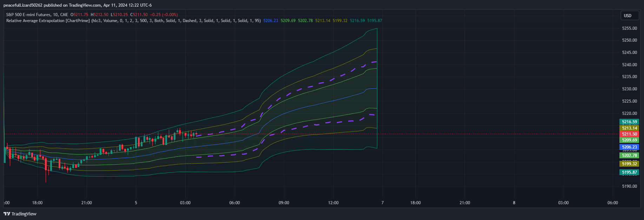
Task: Click the 5245.00 price axis label
Action: (629, 53)
